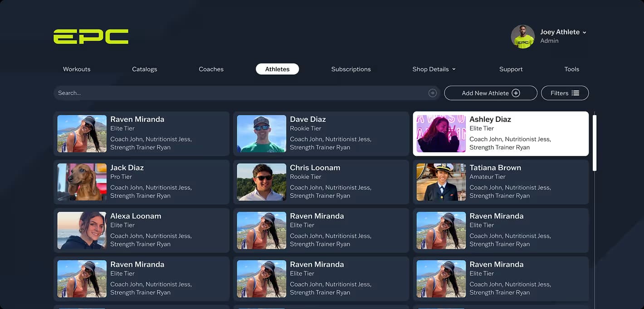644x309 pixels.
Task: Click Rookie Tier under Chris Loonam
Action: point(306,177)
